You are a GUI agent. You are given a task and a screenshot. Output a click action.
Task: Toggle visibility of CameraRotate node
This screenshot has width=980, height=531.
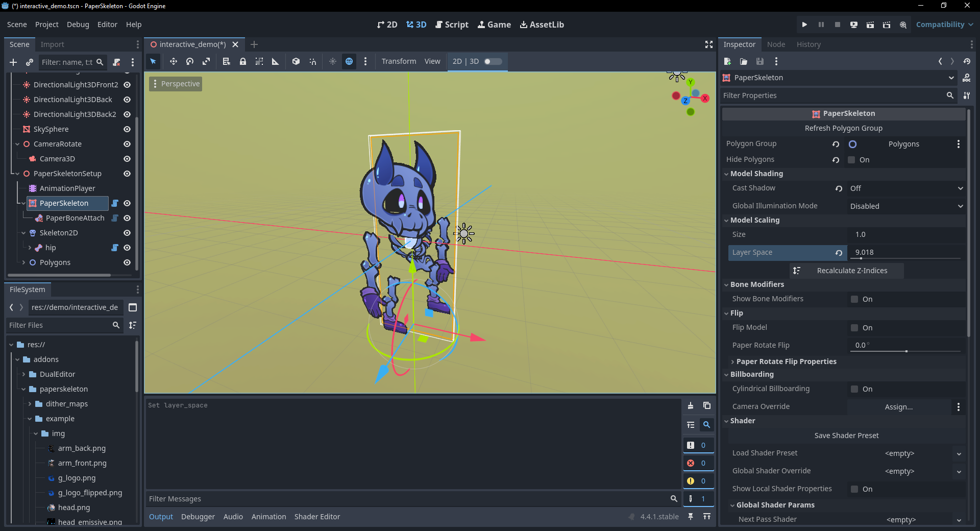(127, 144)
